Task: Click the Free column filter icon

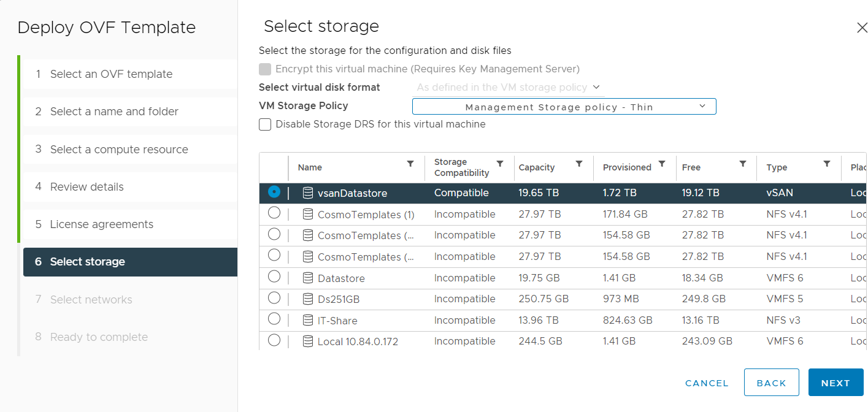Action: point(743,164)
